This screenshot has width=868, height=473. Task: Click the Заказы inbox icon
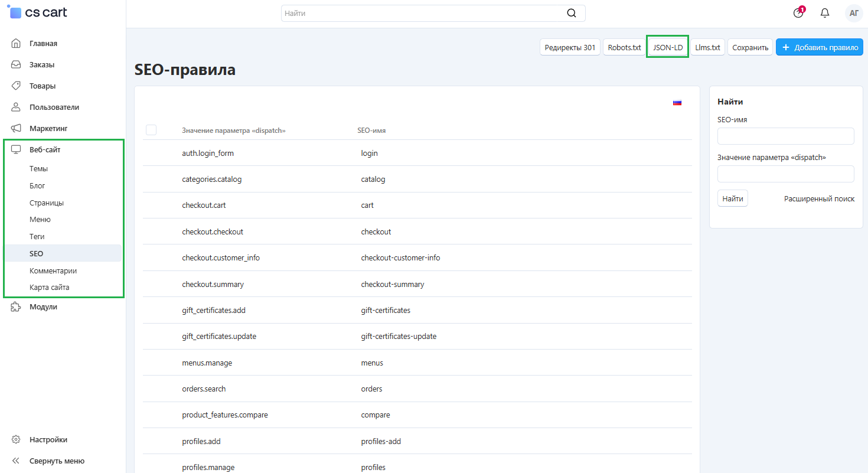tap(17, 64)
